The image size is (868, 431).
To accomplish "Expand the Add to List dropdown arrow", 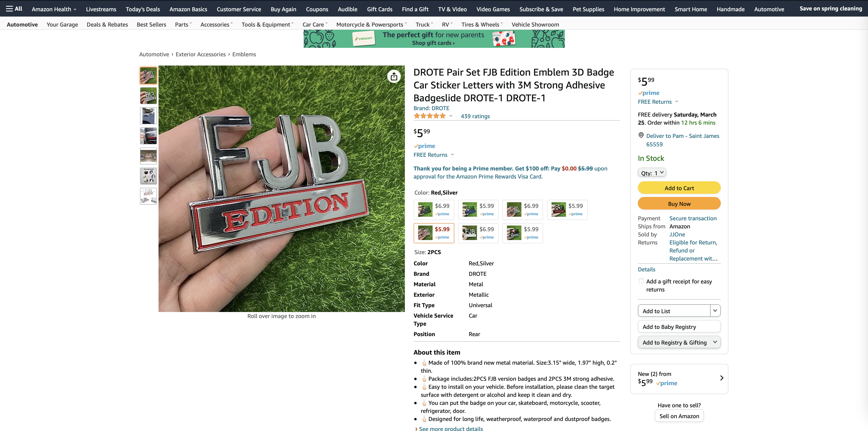I will click(715, 311).
